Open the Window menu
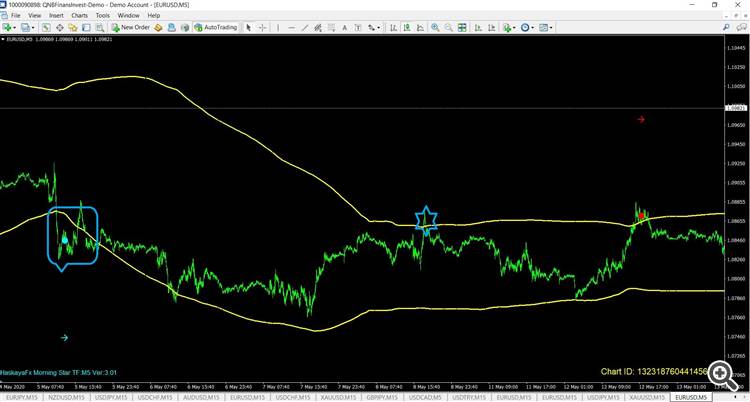Screen dimensions: 750x402 click(x=128, y=15)
